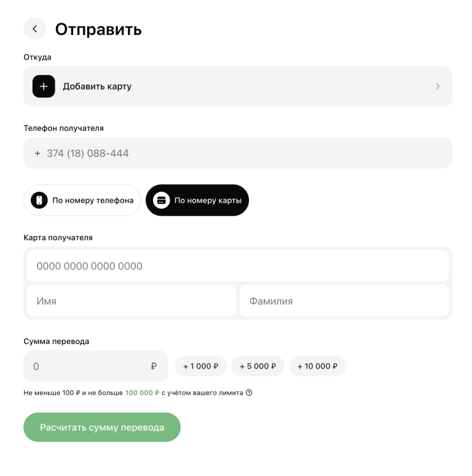Add 1 000 ₽ to the amount
This screenshot has width=472, height=476.
(200, 366)
